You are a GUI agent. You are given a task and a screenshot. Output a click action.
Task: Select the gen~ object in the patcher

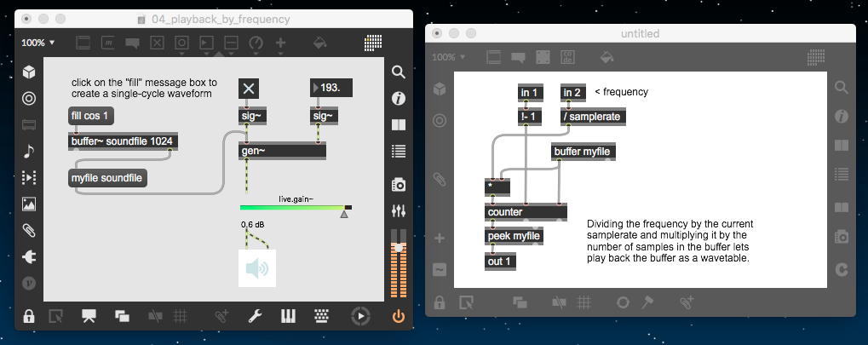(x=282, y=151)
